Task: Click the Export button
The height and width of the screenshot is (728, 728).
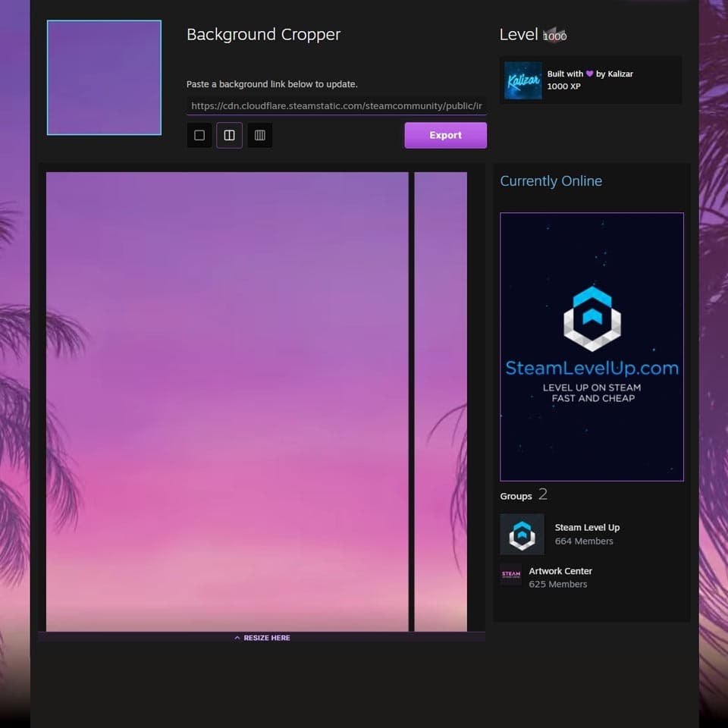Action: [445, 135]
